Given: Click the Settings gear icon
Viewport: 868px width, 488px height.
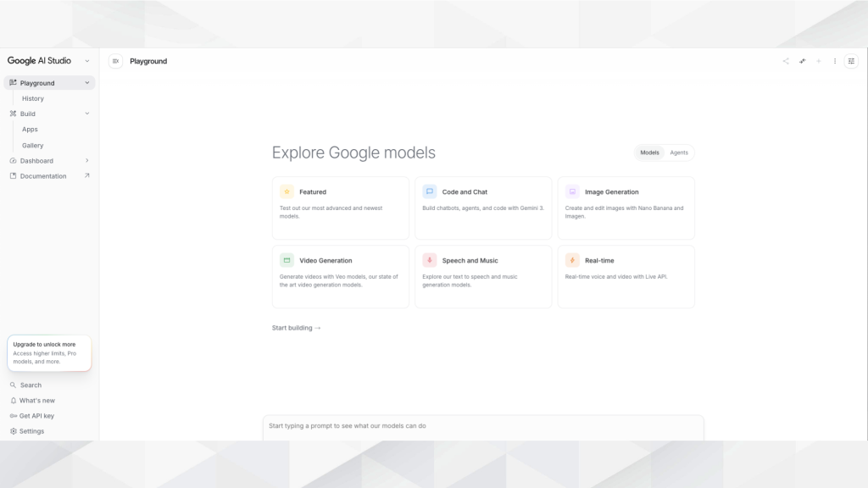Looking at the screenshot, I should click(x=14, y=431).
